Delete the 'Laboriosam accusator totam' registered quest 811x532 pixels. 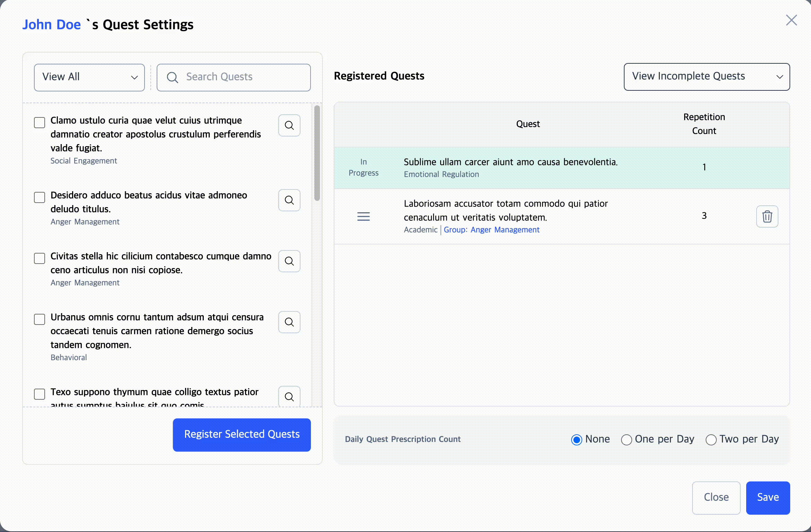767,216
